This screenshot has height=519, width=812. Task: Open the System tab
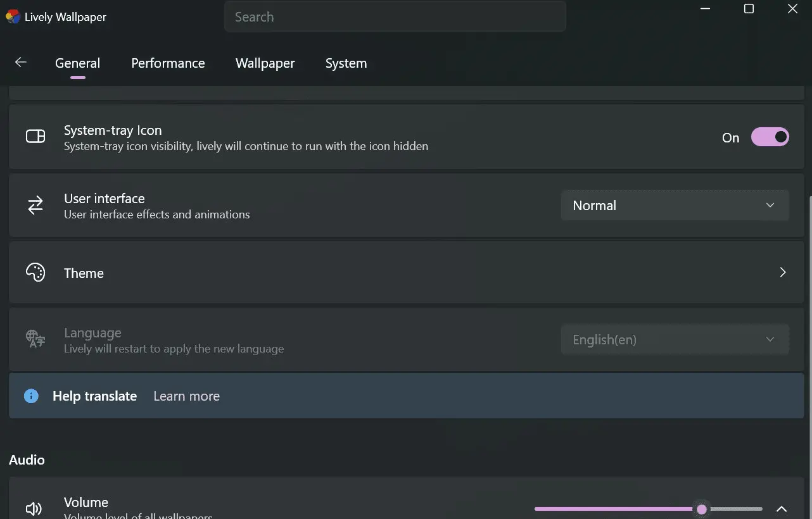pos(346,63)
